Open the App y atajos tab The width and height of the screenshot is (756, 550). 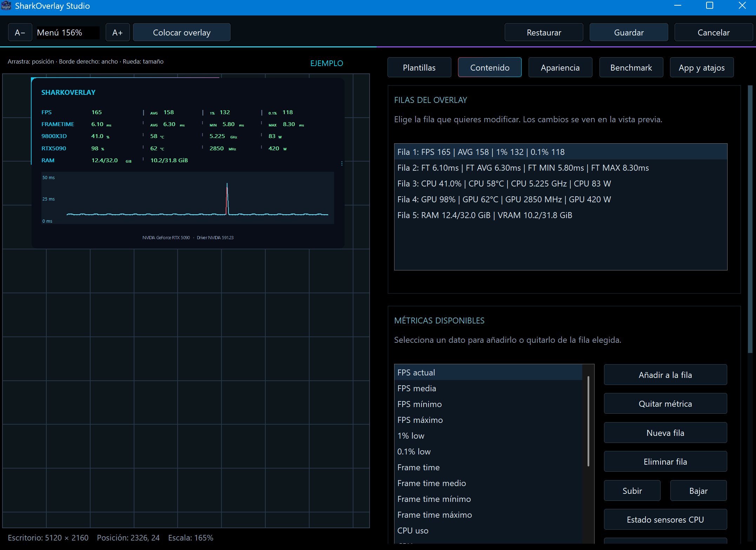[702, 67]
